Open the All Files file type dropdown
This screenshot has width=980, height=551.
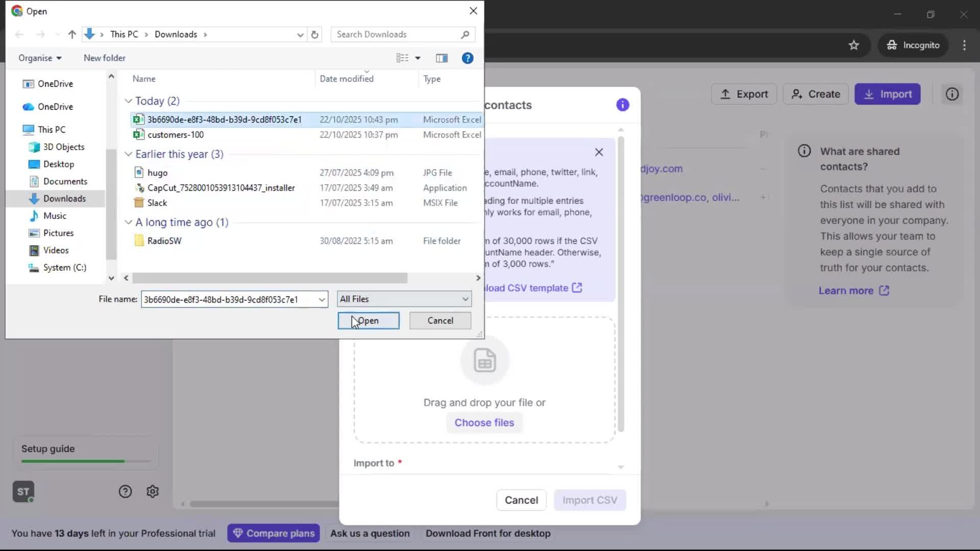(403, 298)
